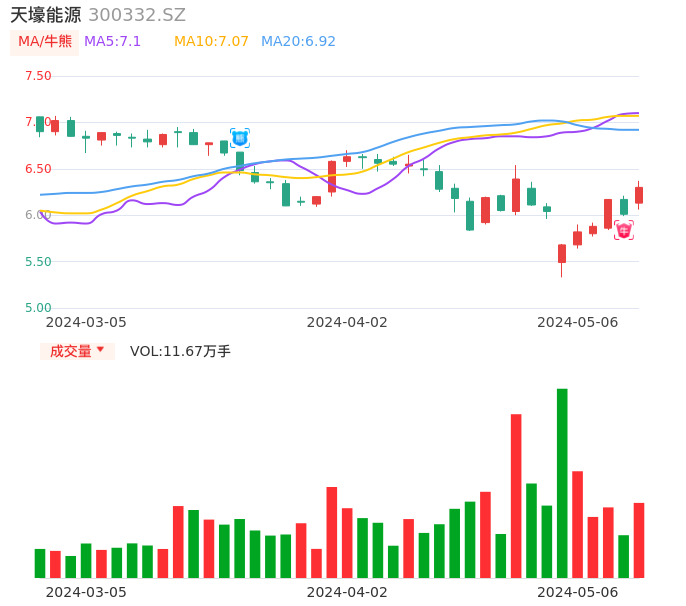Open the 成交量 indicator selector

click(77, 351)
